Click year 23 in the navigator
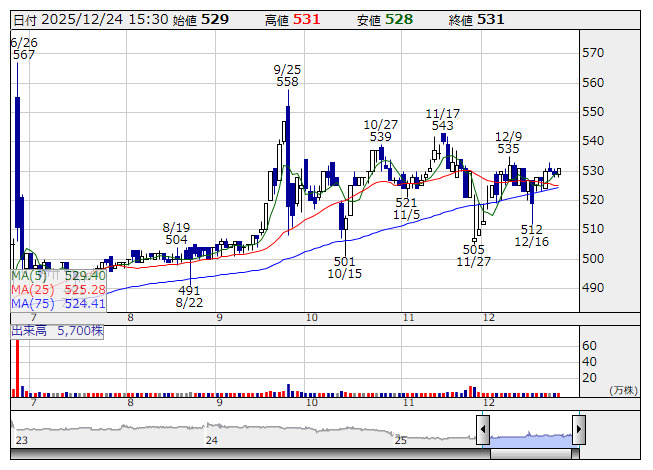This screenshot has width=653, height=470. click(x=22, y=440)
